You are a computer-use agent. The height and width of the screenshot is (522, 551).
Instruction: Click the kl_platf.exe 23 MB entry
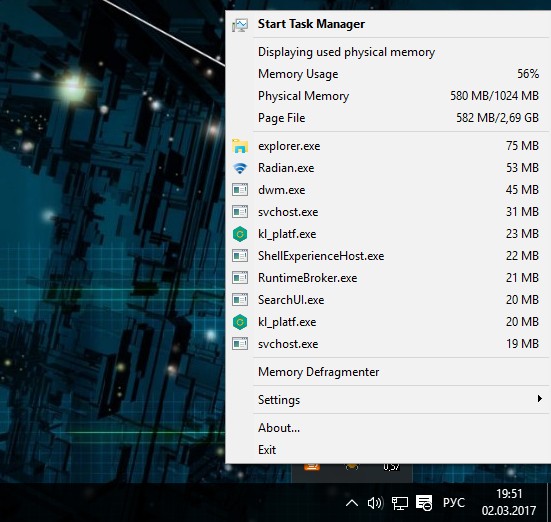click(x=388, y=234)
